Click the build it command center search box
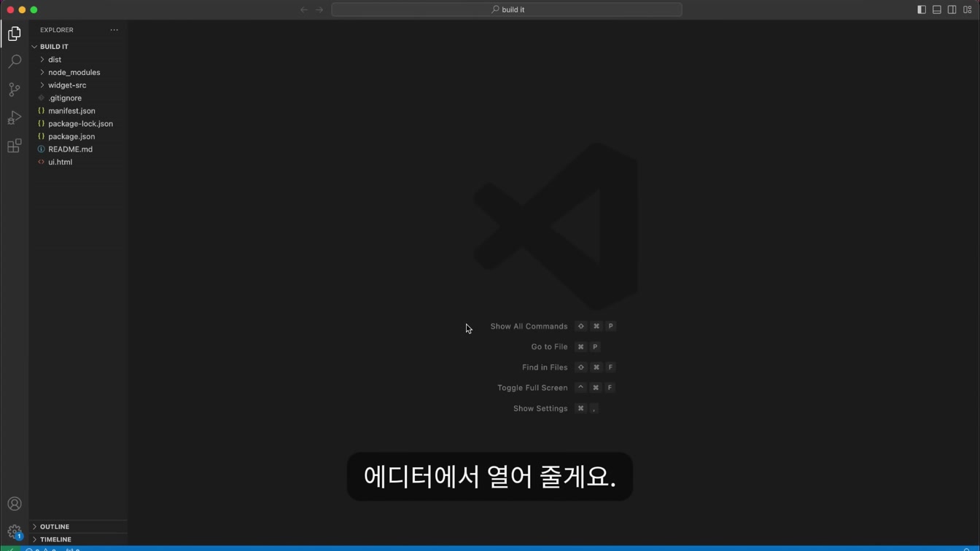980x551 pixels. point(507,9)
